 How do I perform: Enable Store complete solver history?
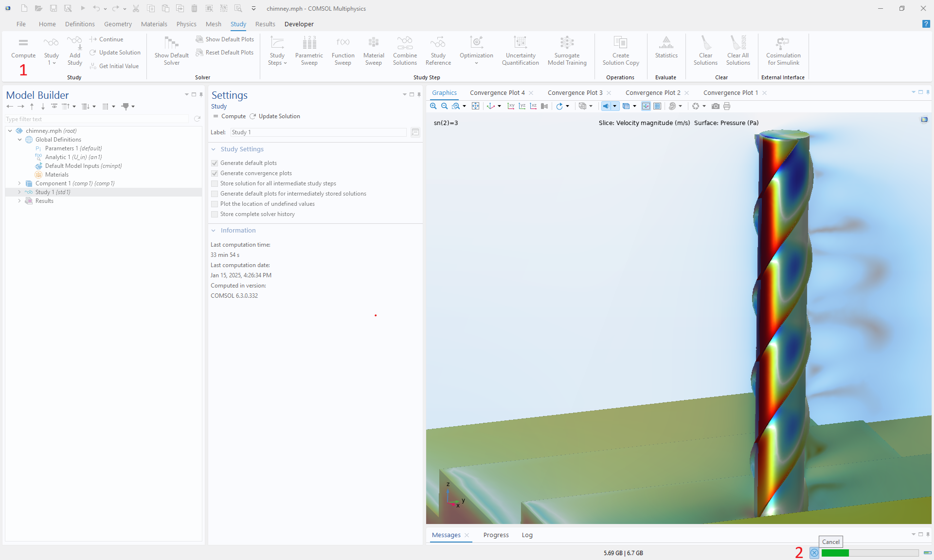(215, 214)
